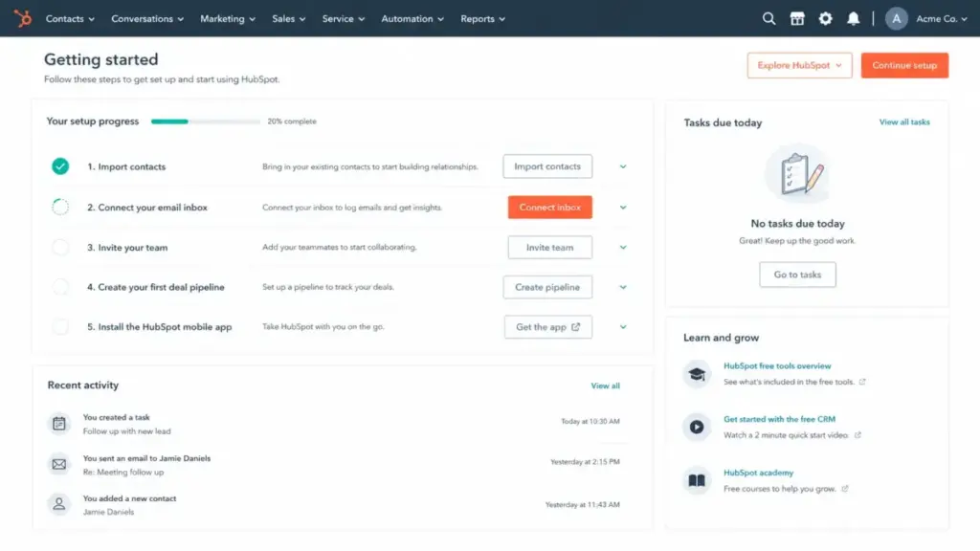The width and height of the screenshot is (980, 551).
Task: Open View all in Recent activity
Action: pyautogui.click(x=606, y=386)
